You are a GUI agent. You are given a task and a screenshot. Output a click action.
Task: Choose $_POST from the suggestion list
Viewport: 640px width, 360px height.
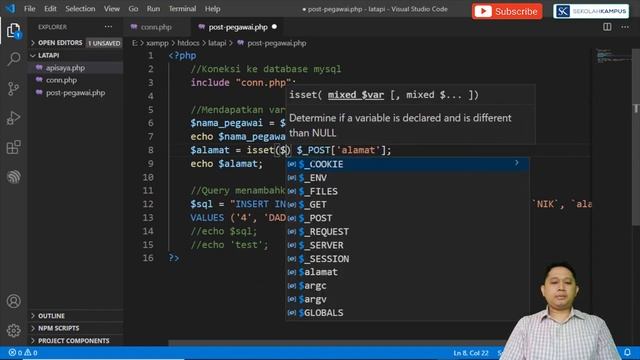(x=407, y=218)
